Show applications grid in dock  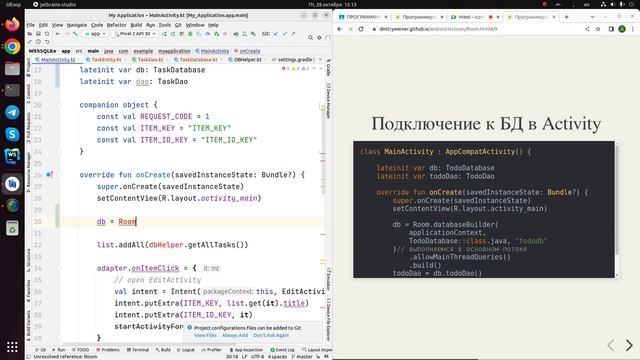click(12, 347)
